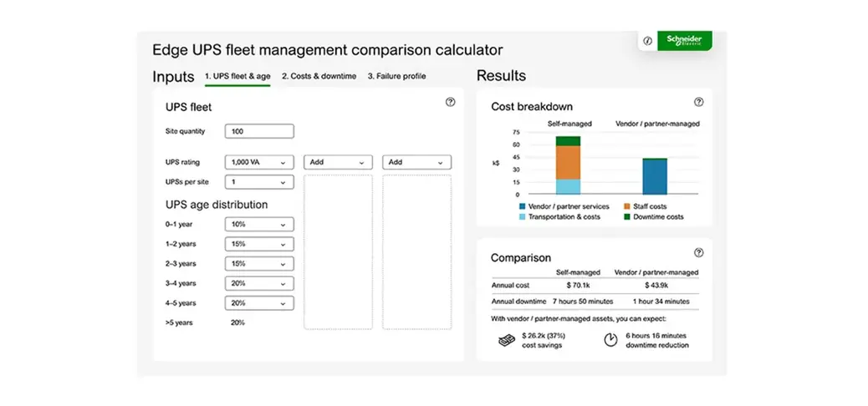Viewport: 868px width, 406px height.
Task: Click the '$ 43.9k' annual cost value
Action: click(x=656, y=286)
